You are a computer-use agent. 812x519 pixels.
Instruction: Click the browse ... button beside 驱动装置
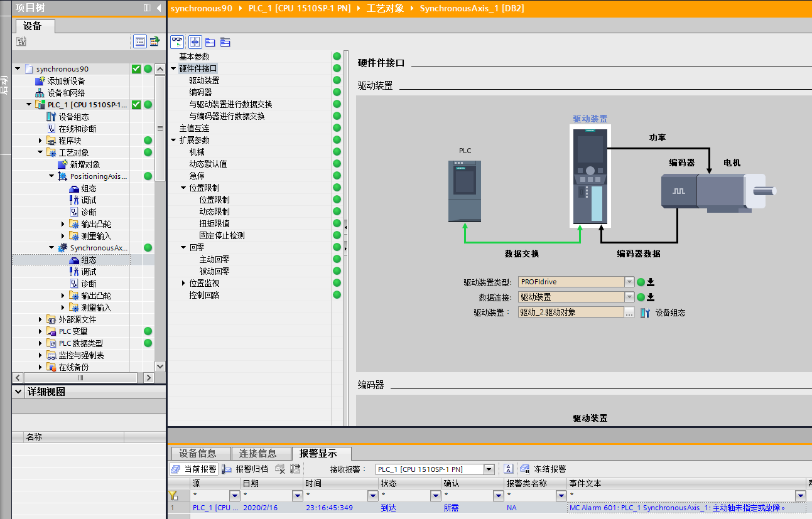629,313
